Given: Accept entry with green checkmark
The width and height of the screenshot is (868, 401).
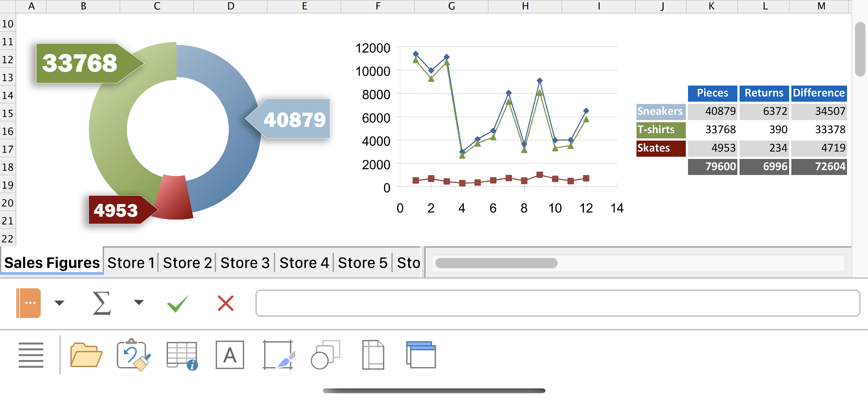Looking at the screenshot, I should (178, 303).
